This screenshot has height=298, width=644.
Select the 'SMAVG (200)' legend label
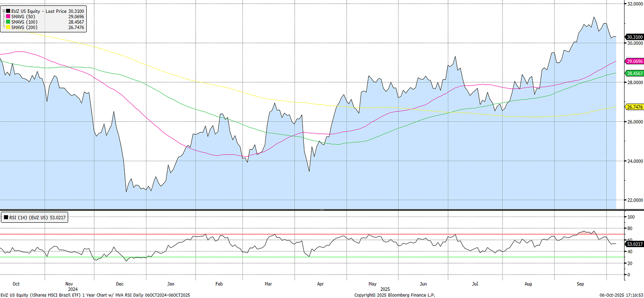pyautogui.click(x=25, y=27)
